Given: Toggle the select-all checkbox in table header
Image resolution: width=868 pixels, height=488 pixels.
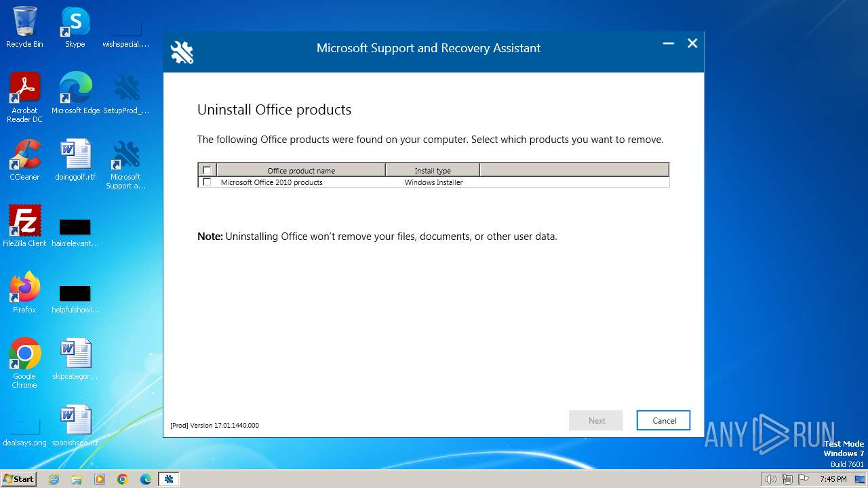Looking at the screenshot, I should [x=207, y=170].
